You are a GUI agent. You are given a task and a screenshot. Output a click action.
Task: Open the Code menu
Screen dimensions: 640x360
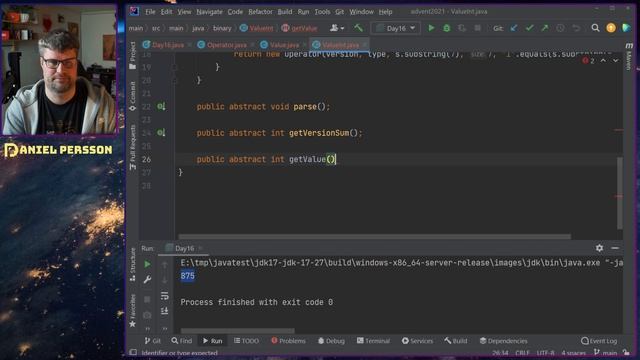(235, 12)
